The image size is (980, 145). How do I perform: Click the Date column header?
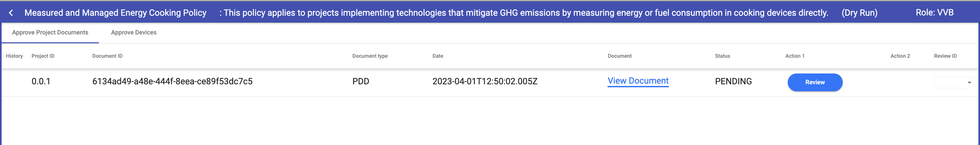coord(438,56)
